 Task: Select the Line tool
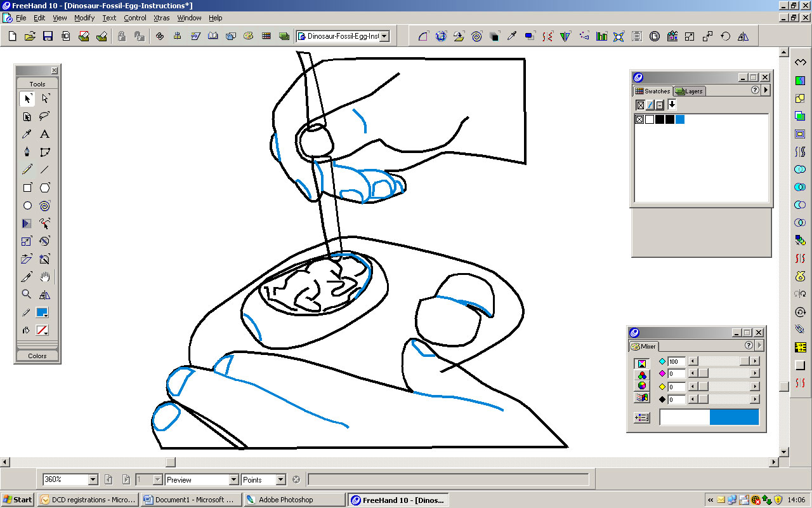pyautogui.click(x=45, y=170)
